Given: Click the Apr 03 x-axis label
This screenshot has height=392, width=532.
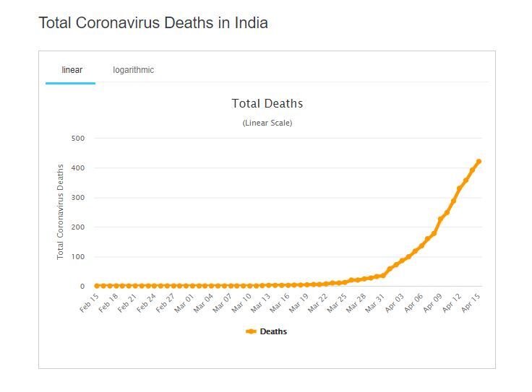Looking at the screenshot, I should pyautogui.click(x=395, y=302).
